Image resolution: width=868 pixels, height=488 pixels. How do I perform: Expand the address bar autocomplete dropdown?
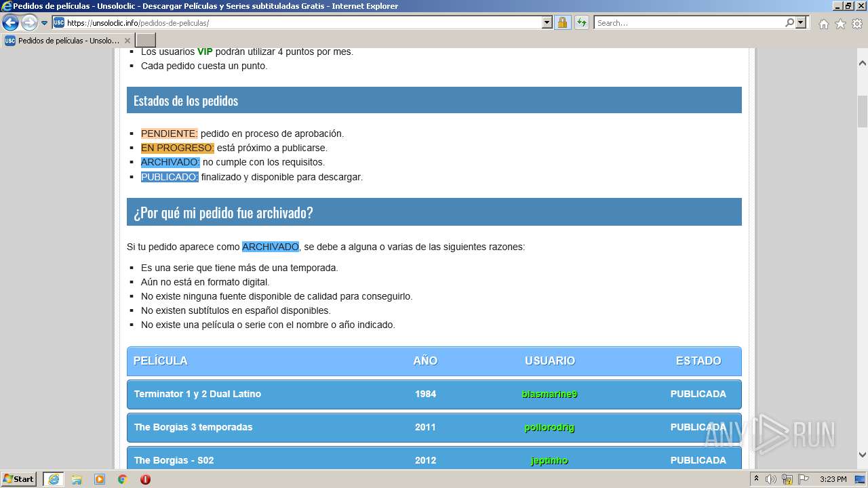tap(547, 22)
